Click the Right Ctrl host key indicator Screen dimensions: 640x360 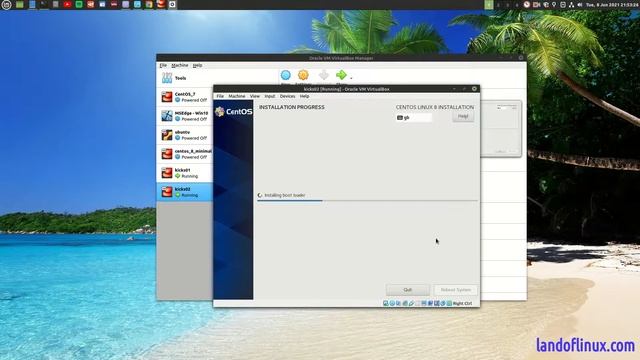462,304
